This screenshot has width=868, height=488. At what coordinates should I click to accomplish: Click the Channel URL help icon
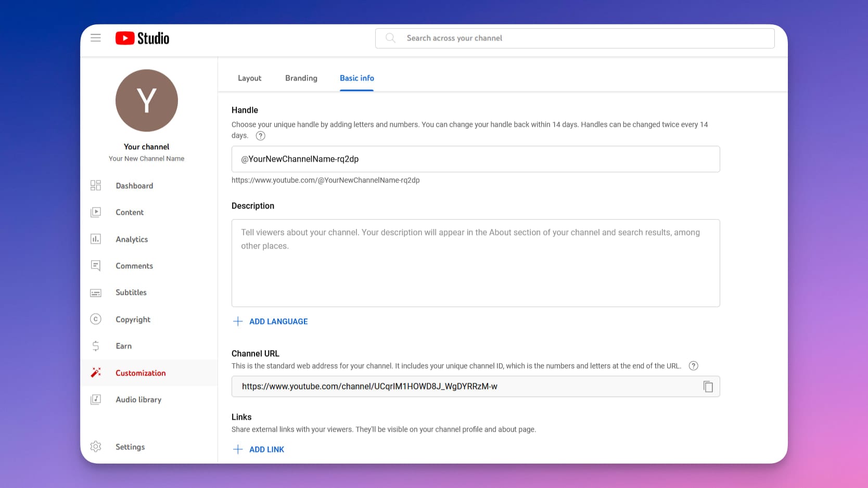[x=693, y=366]
